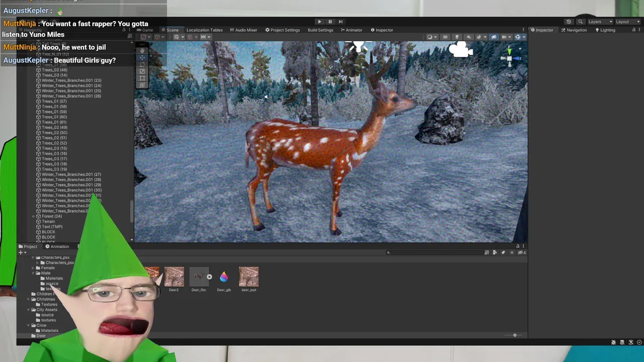Select the combined Transform tool
The image size is (644, 362).
pyautogui.click(x=142, y=84)
